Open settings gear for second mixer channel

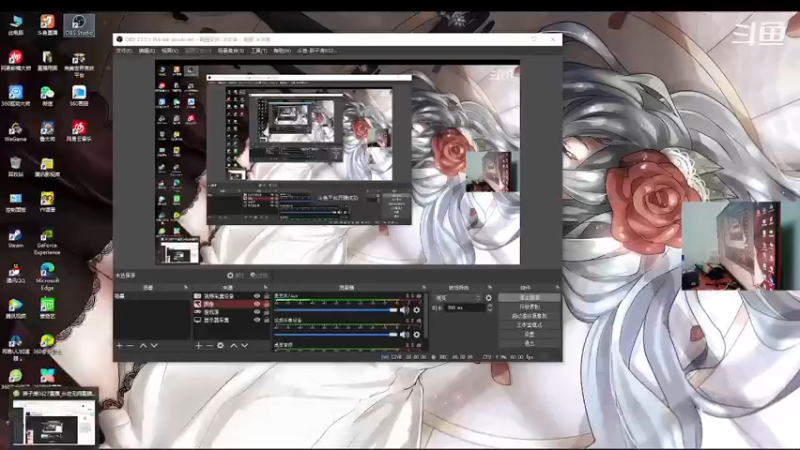pos(417,334)
